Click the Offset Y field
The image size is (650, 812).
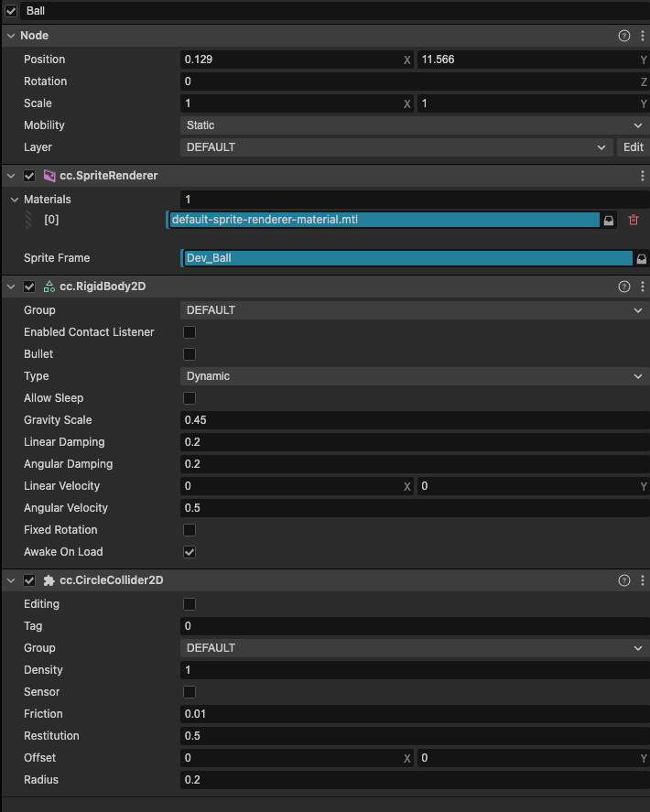click(x=533, y=758)
